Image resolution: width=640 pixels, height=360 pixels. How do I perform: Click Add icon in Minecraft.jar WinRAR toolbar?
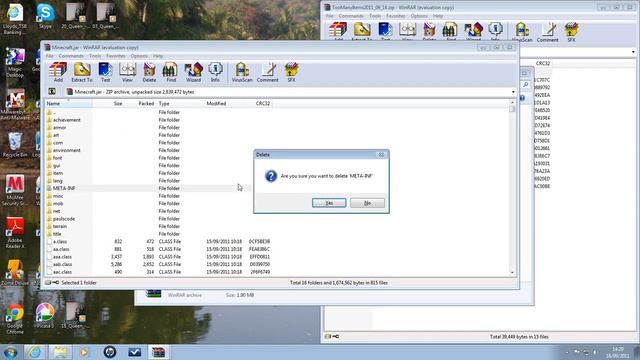58,72
